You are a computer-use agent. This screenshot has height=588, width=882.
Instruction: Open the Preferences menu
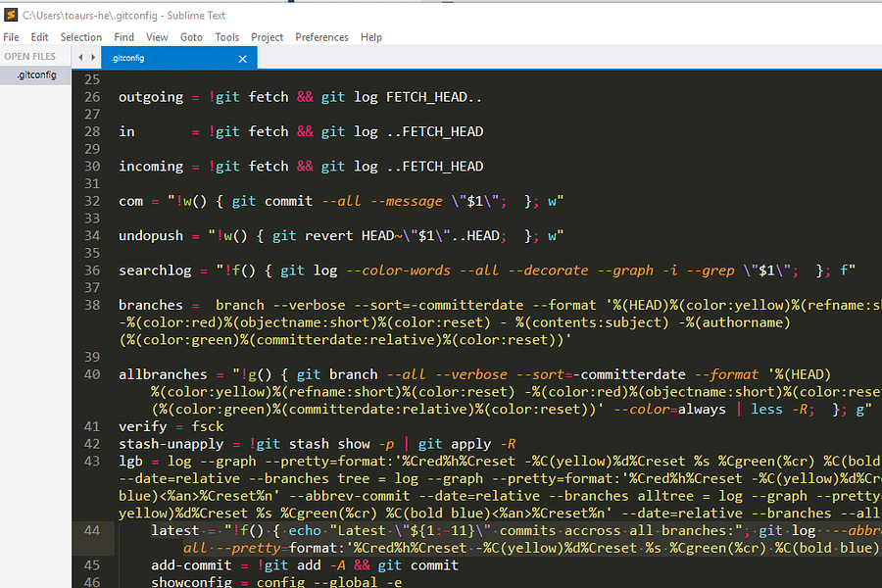321,36
